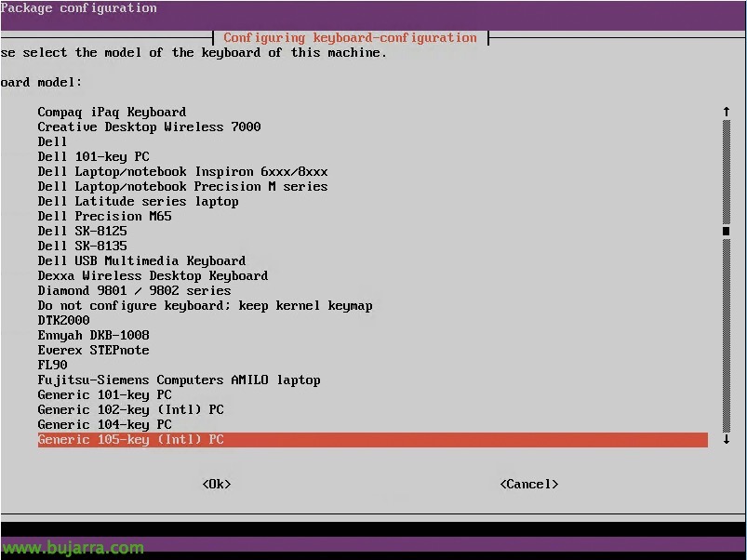Pick Dell Laptop/notebook Precision M series
747x560 pixels.
point(182,186)
